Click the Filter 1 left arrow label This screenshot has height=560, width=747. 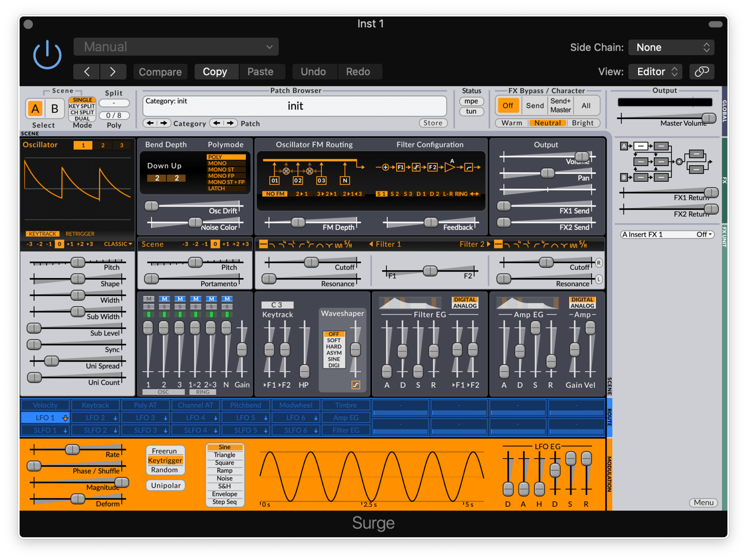tap(385, 244)
